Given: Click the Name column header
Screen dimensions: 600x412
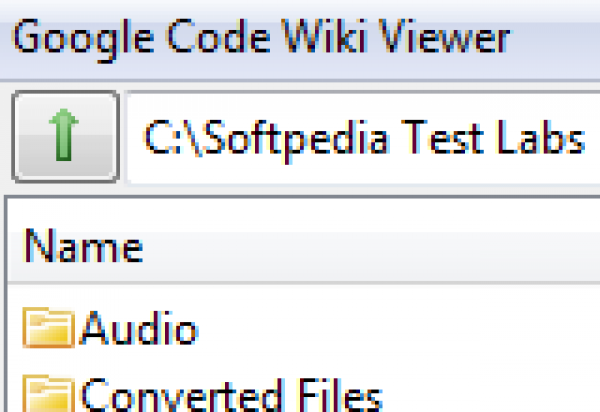Looking at the screenshot, I should point(83,246).
